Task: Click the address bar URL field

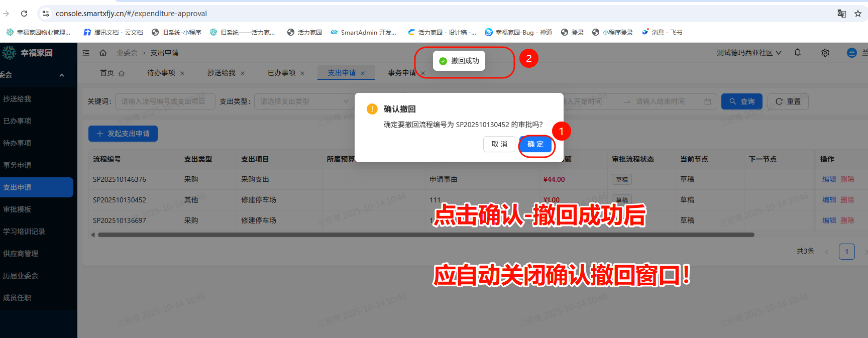Action: (x=131, y=14)
